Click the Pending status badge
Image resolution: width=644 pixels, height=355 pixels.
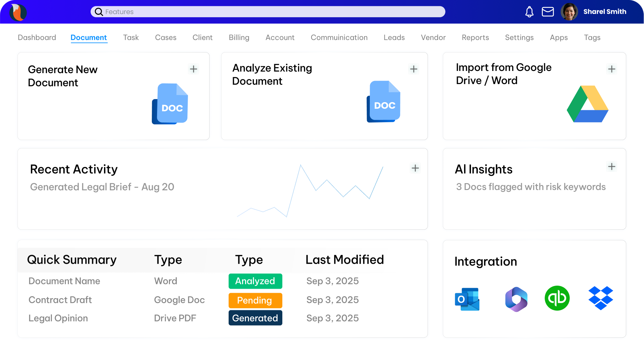tap(255, 300)
